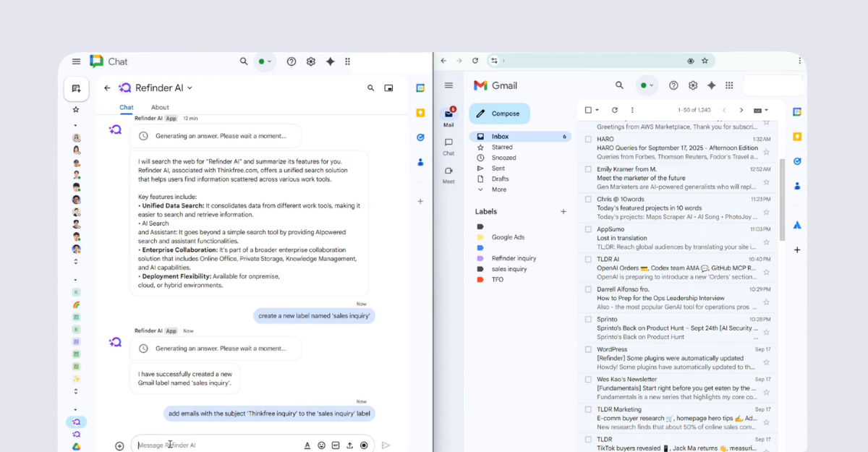Image resolution: width=868 pixels, height=452 pixels.
Task: Open text formatting options in the message bar
Action: click(307, 446)
